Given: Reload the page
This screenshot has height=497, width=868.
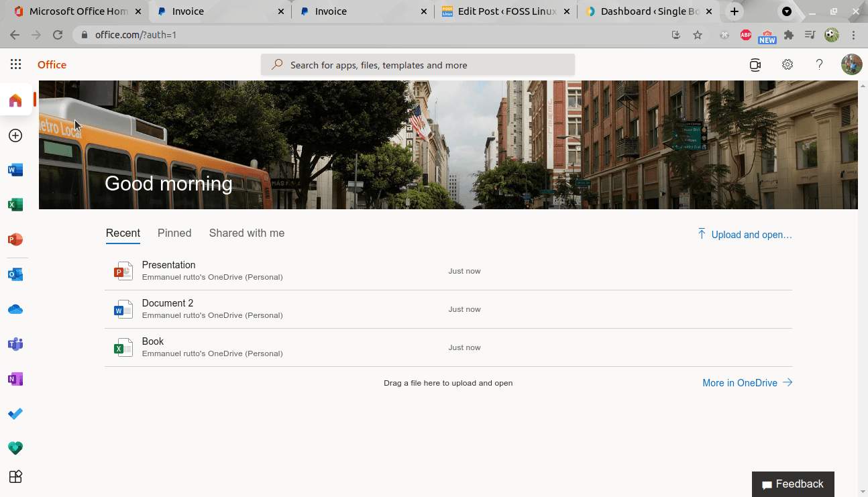Looking at the screenshot, I should click(58, 35).
